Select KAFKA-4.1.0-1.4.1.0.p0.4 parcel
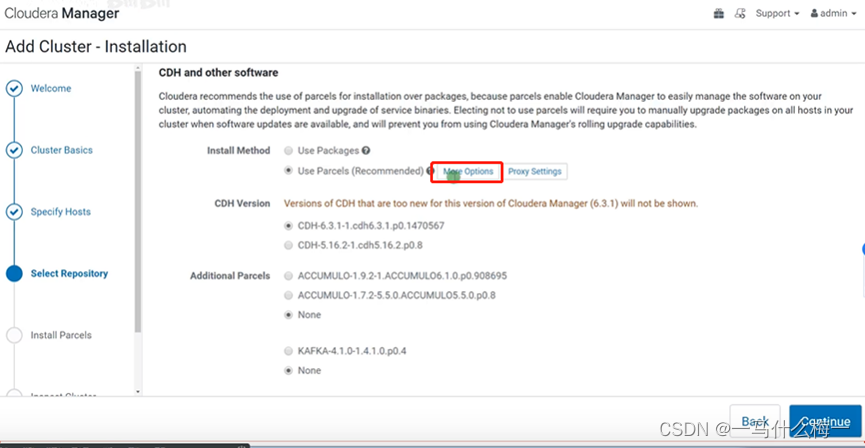 point(288,351)
